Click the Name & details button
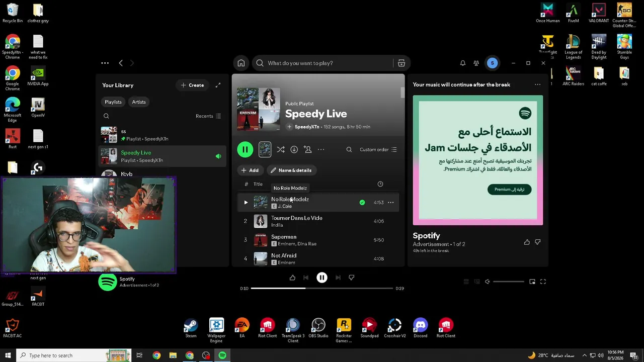 pos(291,170)
